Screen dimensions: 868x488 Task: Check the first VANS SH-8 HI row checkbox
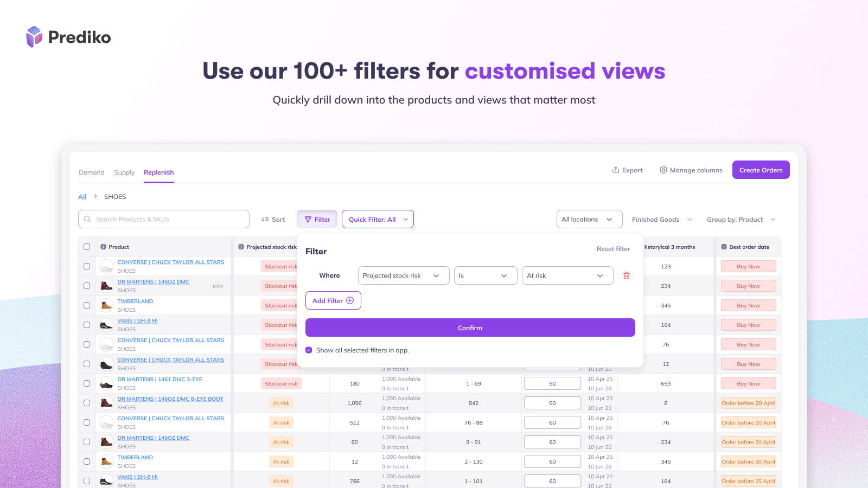(87, 325)
